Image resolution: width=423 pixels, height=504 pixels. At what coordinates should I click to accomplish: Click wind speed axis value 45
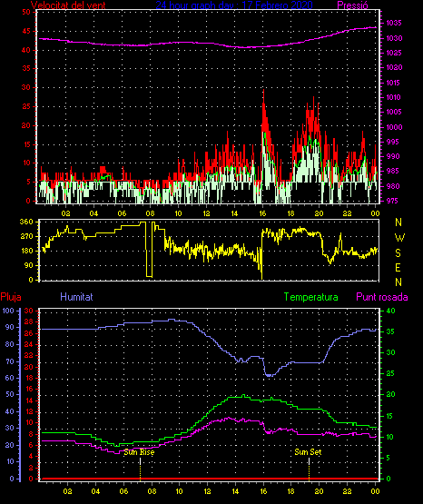(26, 31)
